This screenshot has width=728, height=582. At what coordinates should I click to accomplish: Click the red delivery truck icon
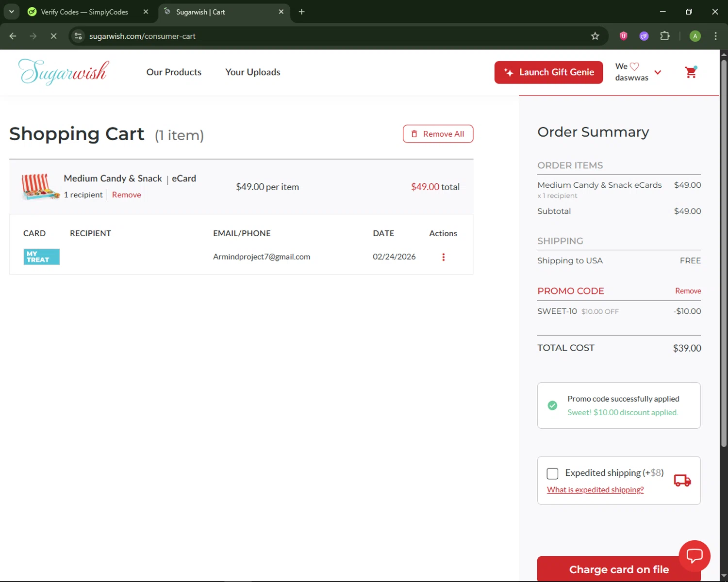pos(682,481)
